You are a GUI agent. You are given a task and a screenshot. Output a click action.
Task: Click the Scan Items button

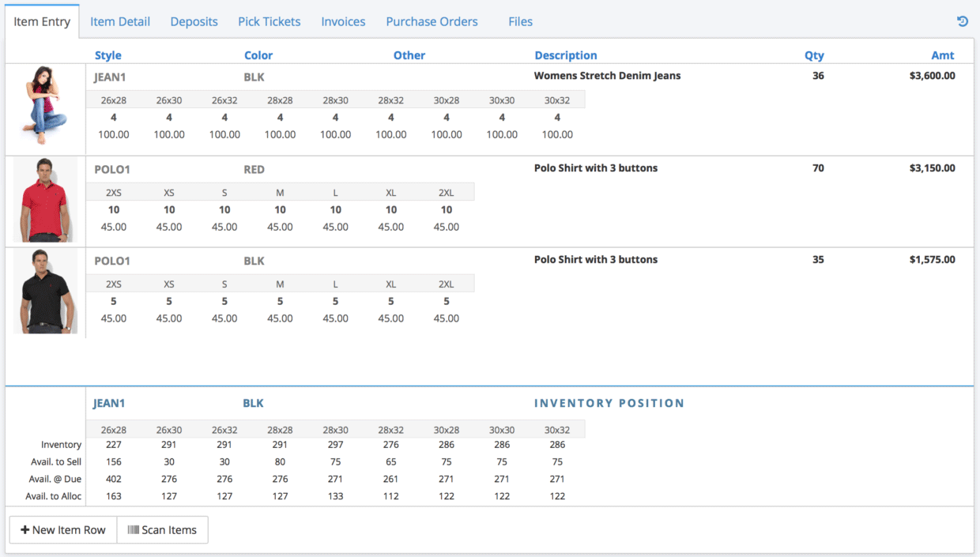162,529
